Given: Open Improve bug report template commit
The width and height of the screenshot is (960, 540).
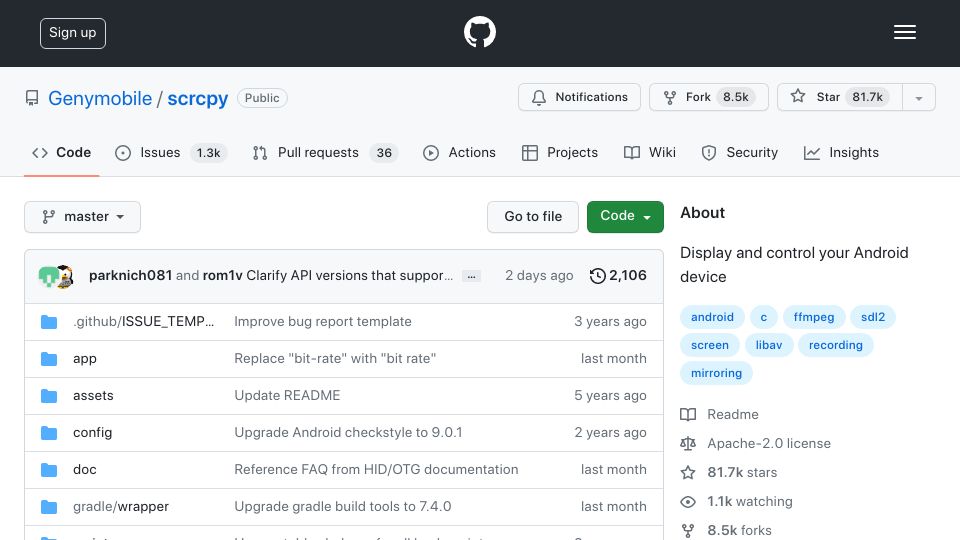Looking at the screenshot, I should coord(323,321).
